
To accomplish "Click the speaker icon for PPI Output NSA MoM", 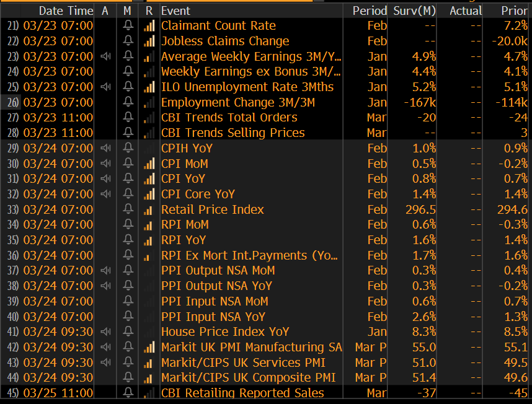I will click(x=106, y=270).
